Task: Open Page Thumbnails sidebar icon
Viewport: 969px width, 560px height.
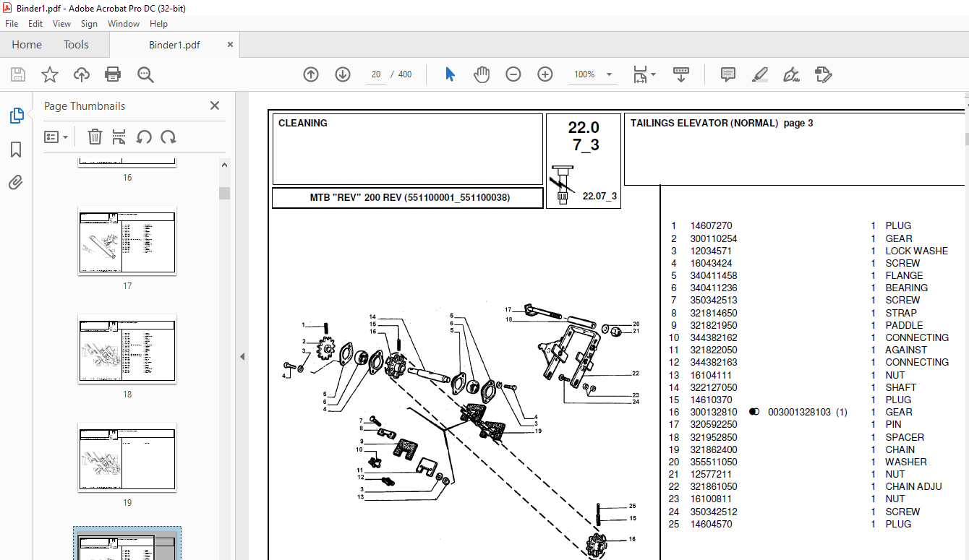Action: pos(16,116)
